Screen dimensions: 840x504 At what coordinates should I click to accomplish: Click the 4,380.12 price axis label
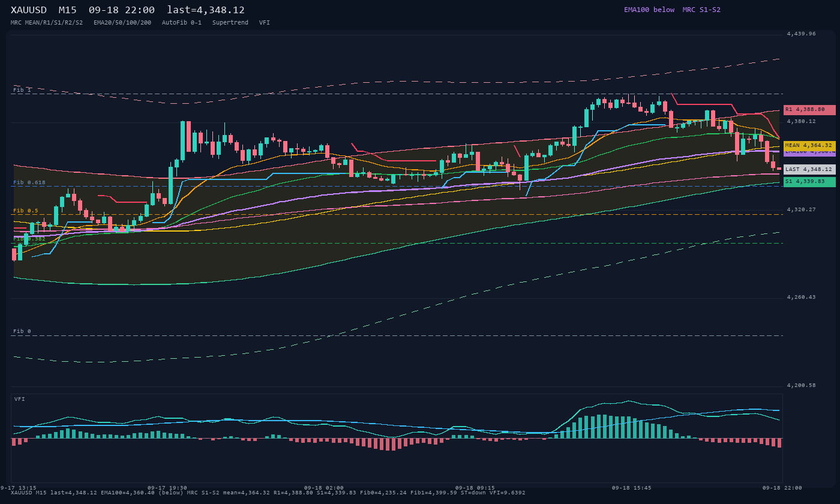[802, 121]
